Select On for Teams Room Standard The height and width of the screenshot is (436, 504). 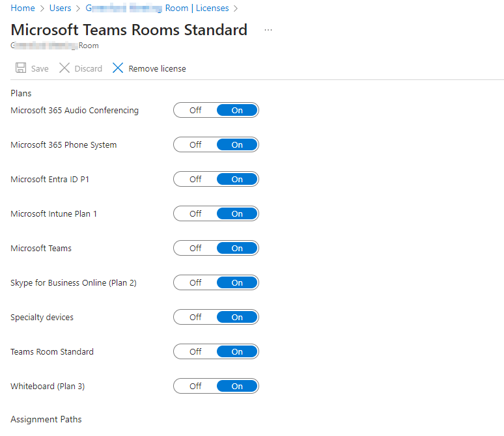pyautogui.click(x=237, y=351)
